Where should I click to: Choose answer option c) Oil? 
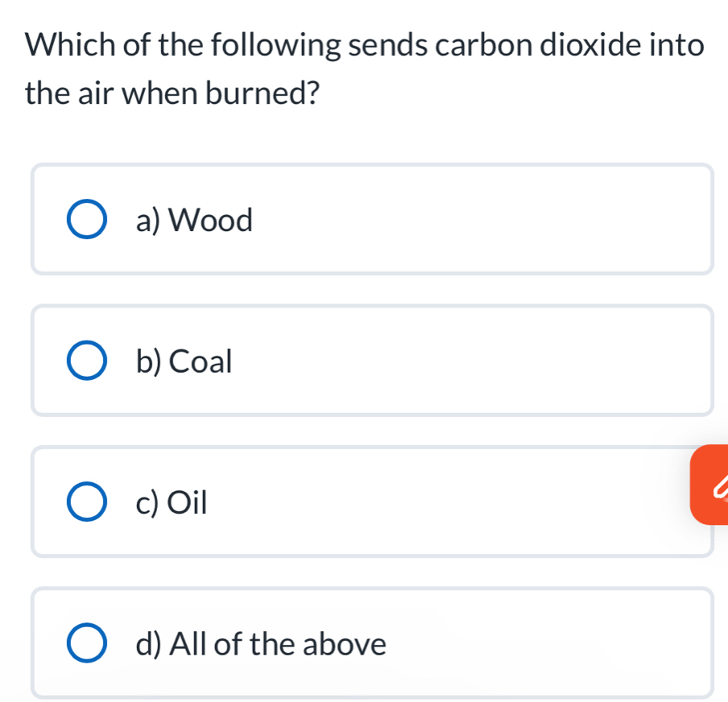click(171, 502)
